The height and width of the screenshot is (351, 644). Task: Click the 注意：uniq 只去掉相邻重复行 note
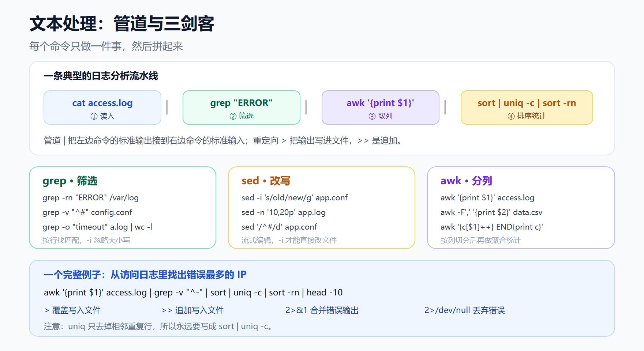[158, 327]
